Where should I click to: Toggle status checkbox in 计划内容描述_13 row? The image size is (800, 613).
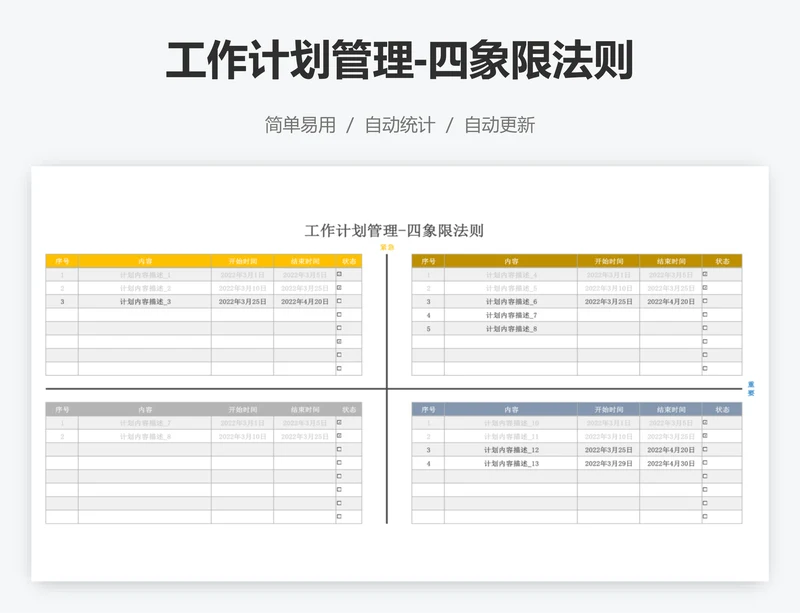pyautogui.click(x=705, y=463)
